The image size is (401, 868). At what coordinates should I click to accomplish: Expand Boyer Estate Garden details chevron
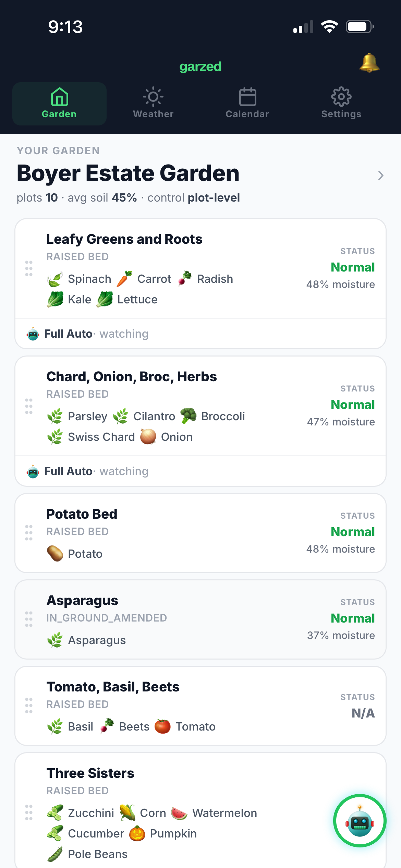(x=380, y=176)
